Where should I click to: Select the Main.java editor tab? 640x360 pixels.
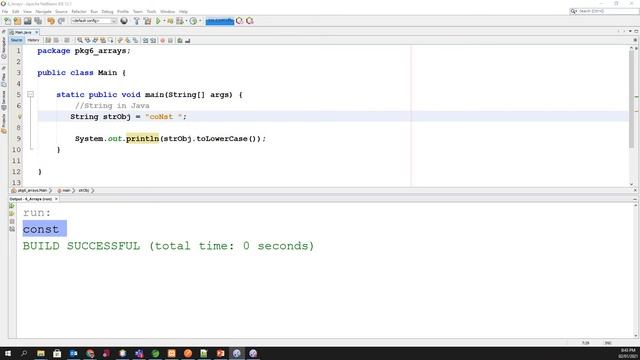(x=23, y=32)
